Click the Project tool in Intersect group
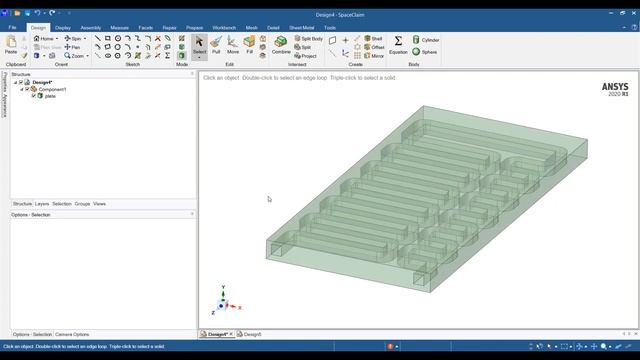640x360 pixels. click(x=305, y=56)
